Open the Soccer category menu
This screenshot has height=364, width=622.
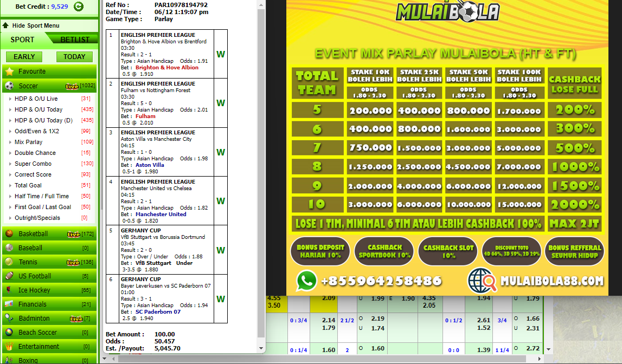pos(49,86)
